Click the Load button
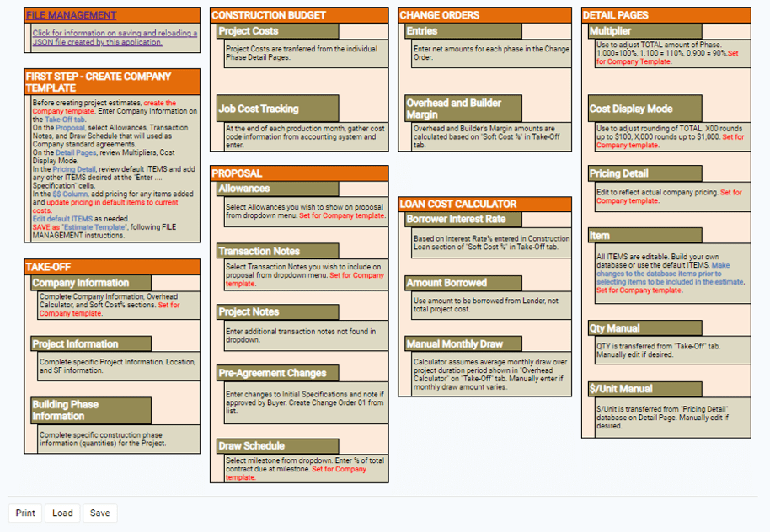The height and width of the screenshot is (532, 770). pos(62,513)
